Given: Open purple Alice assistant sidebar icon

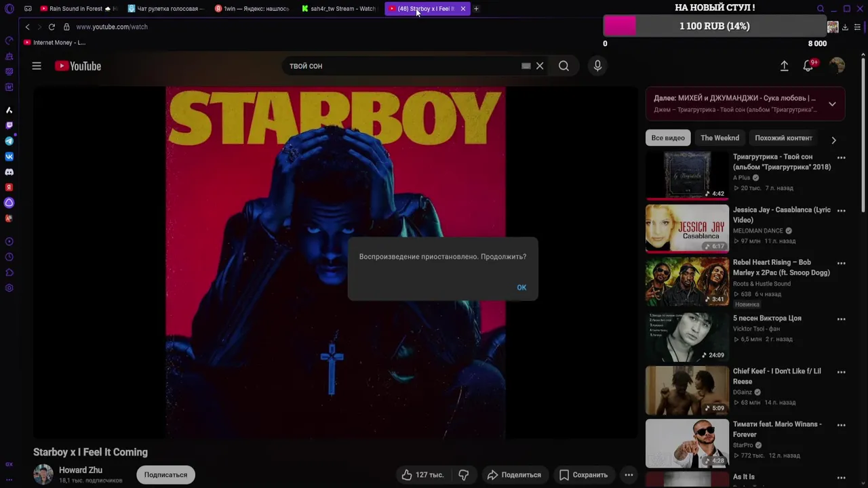Looking at the screenshot, I should (9, 203).
